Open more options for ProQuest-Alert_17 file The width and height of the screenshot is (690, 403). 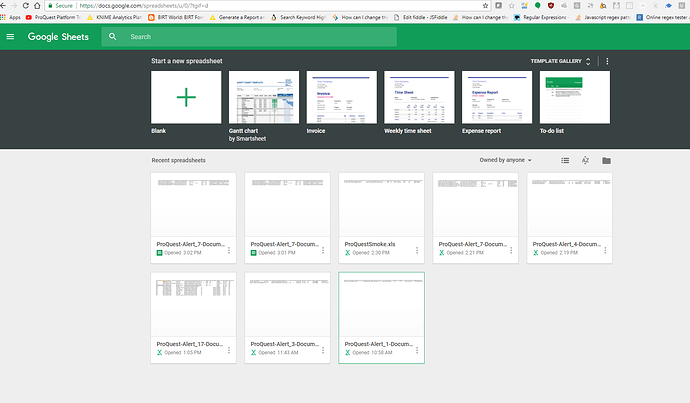pyautogui.click(x=229, y=350)
